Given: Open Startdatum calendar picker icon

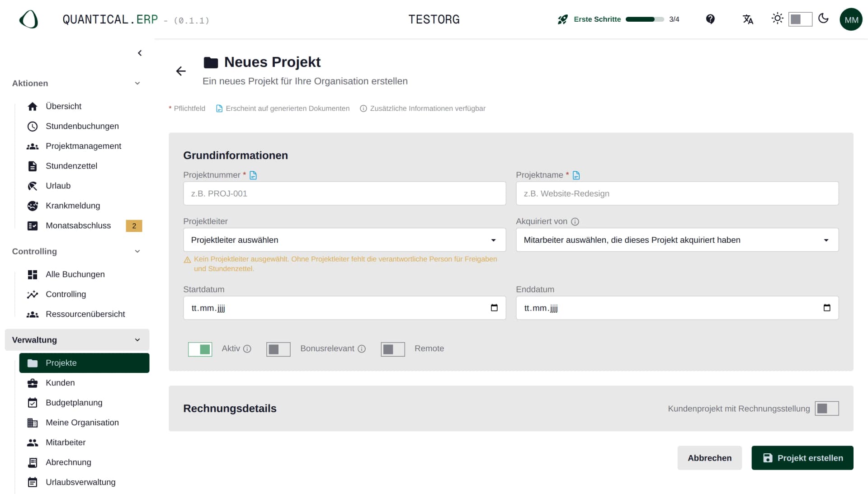Looking at the screenshot, I should click(494, 308).
